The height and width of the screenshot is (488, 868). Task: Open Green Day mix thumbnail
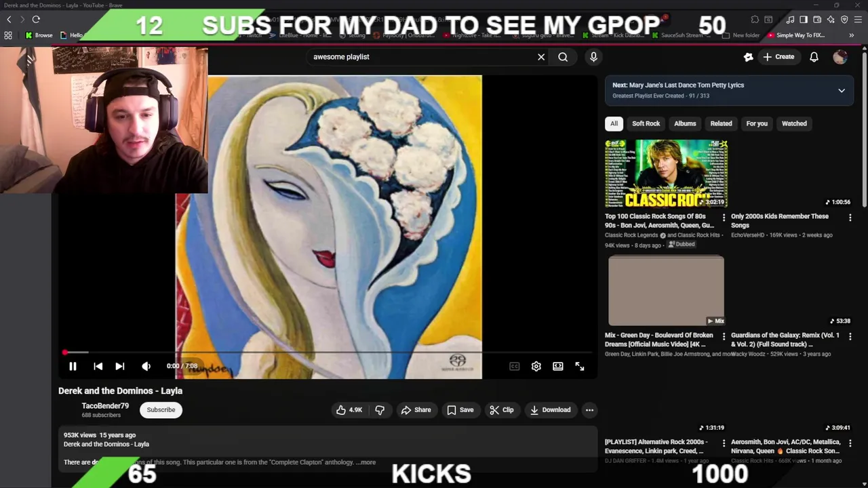(x=666, y=291)
